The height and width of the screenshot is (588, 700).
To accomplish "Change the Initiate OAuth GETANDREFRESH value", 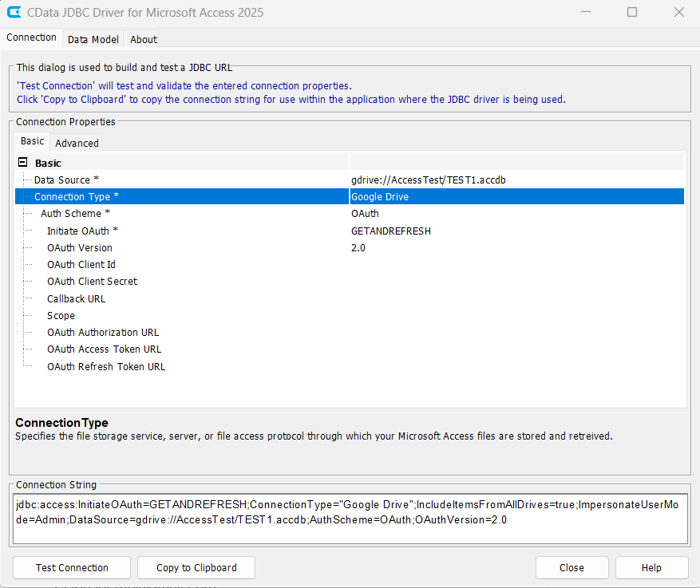I will (516, 231).
